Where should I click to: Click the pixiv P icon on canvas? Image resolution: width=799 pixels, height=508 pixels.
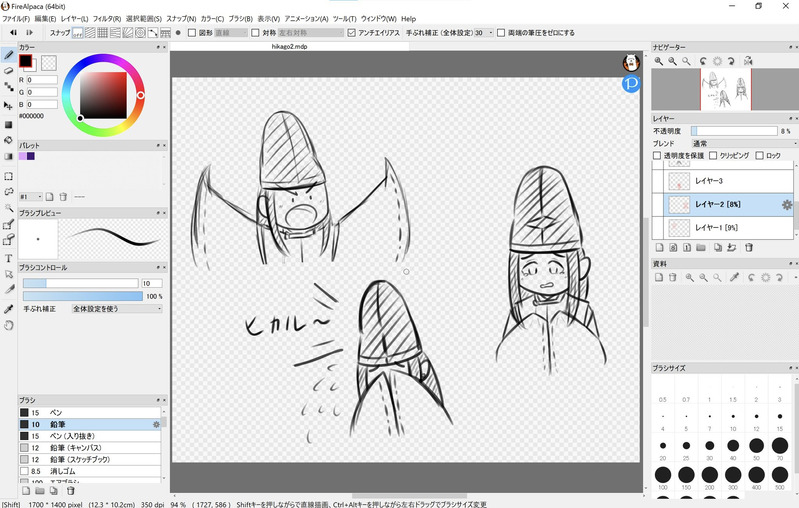(631, 84)
